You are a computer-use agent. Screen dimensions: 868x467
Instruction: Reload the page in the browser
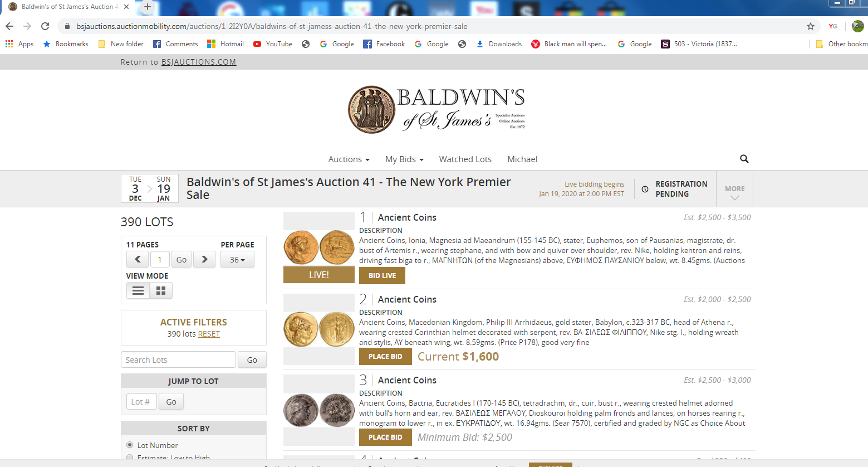45,26
